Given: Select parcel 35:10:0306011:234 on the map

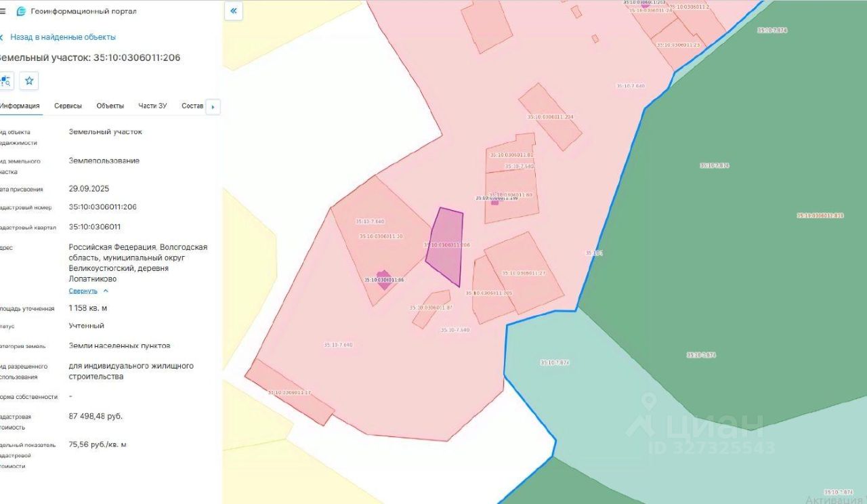Looking at the screenshot, I should pyautogui.click(x=550, y=117).
